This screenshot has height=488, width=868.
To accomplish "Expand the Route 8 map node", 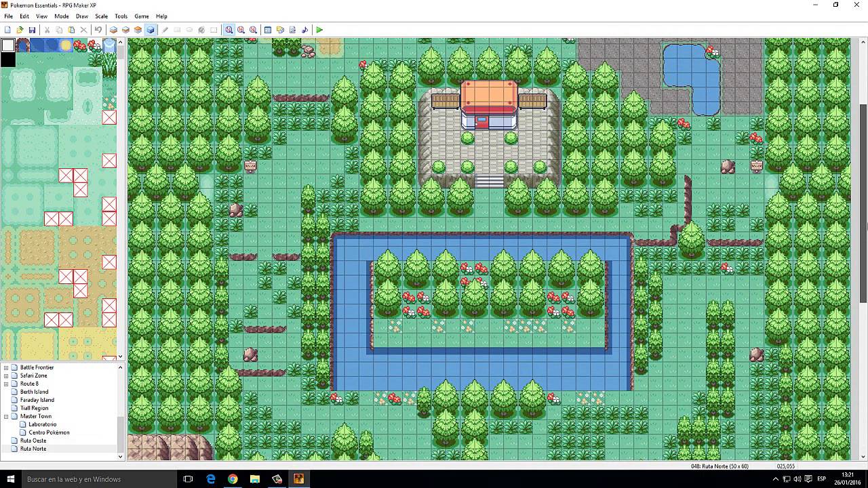I will pyautogui.click(x=6, y=384).
